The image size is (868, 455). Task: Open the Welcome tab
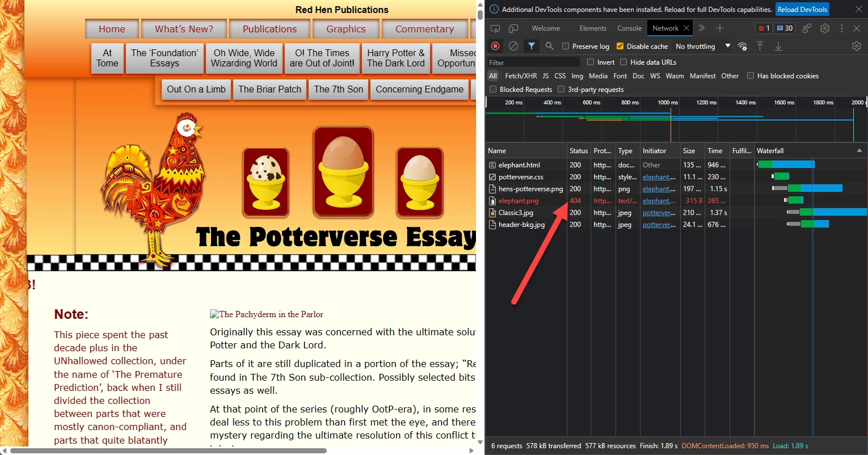(x=546, y=28)
